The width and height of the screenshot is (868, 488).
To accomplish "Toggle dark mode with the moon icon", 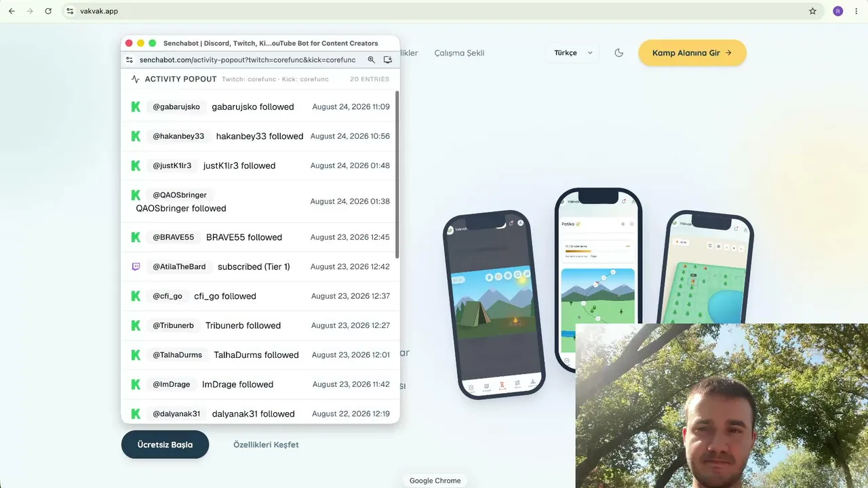I will [618, 53].
